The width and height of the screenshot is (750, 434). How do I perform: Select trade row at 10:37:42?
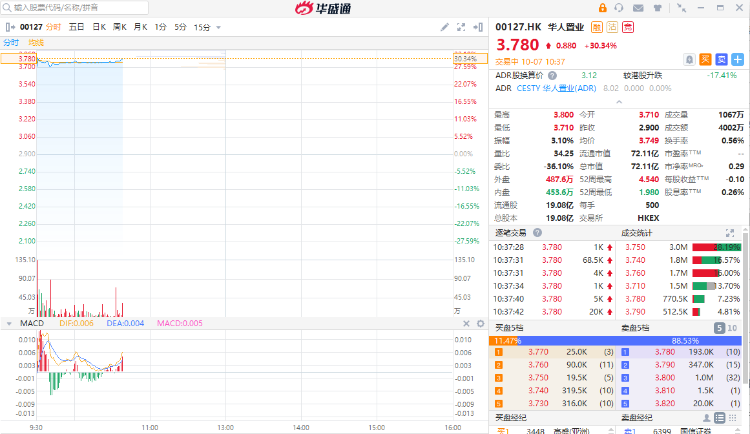553,312
